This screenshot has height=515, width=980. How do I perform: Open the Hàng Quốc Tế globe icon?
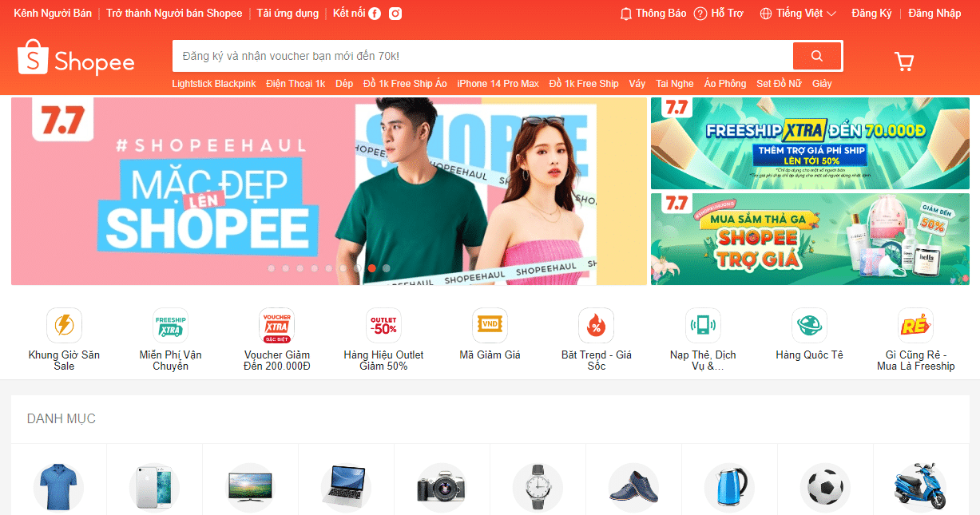[x=809, y=325]
